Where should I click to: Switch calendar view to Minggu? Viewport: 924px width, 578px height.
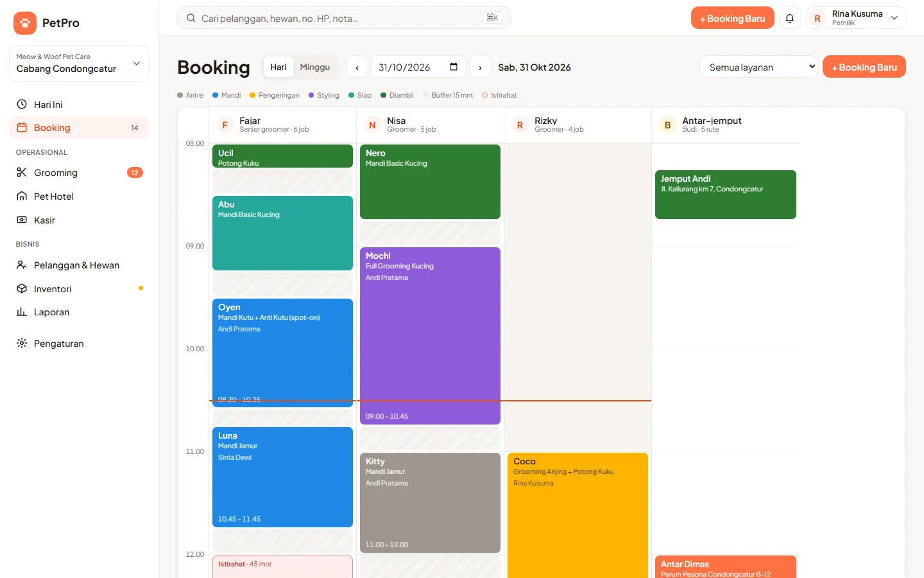tap(315, 67)
